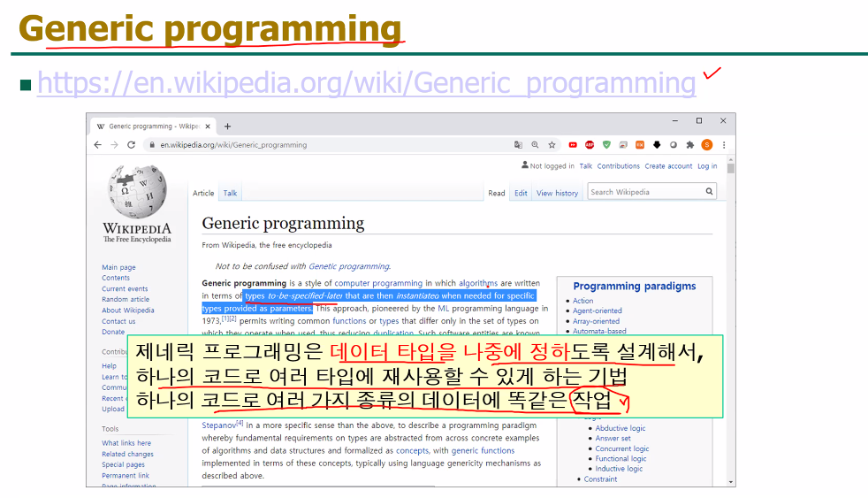Image resolution: width=868 pixels, height=498 pixels.
Task: Open Permanent link tool link
Action: (126, 475)
